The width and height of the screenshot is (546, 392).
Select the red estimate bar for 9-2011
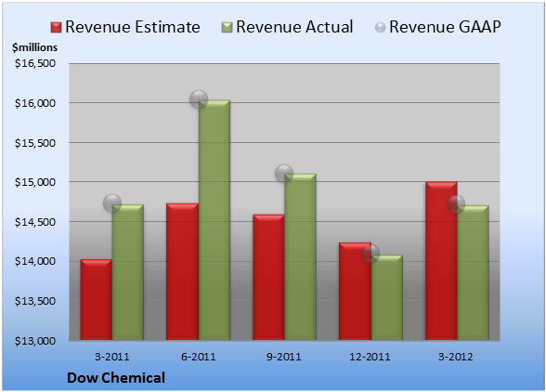268,277
